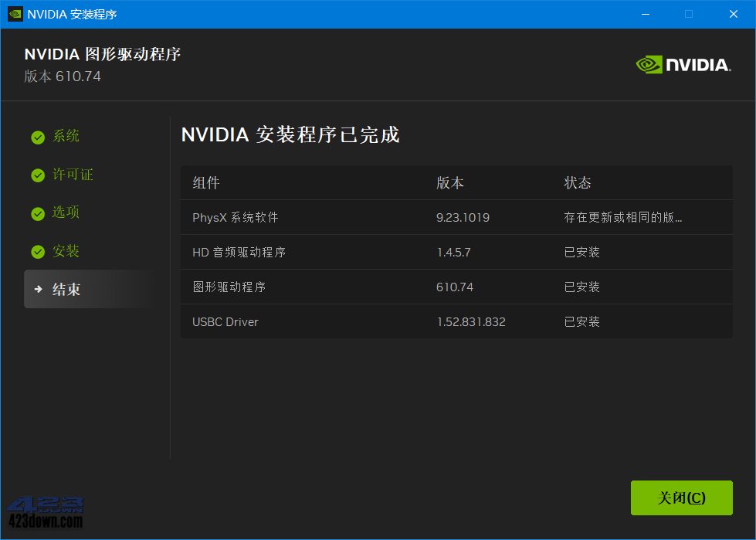Click the green checkmark beside 许可证
The height and width of the screenshot is (540, 756).
38,175
